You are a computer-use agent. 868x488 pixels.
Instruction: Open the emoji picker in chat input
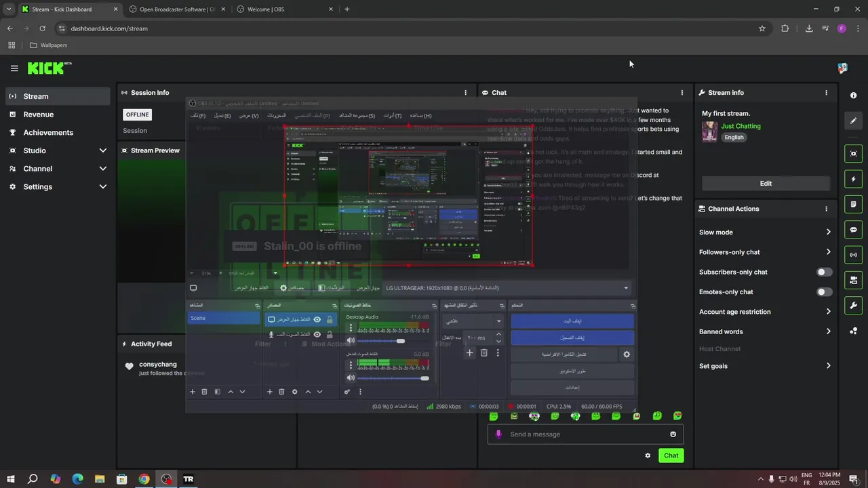coord(673,434)
